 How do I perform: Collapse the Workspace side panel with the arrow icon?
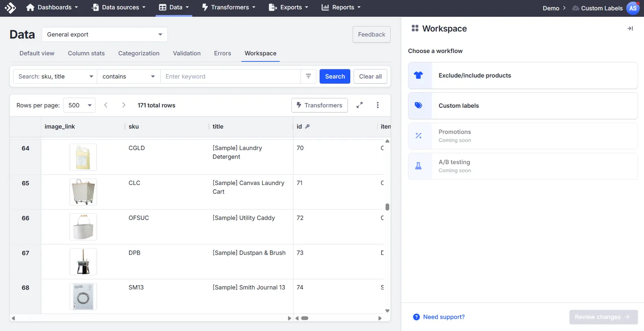(630, 29)
